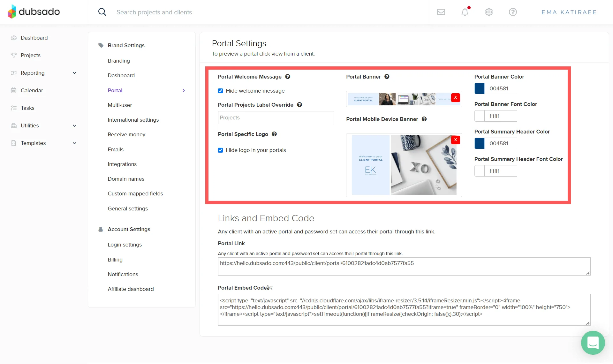Click the search magnifier icon
613x364 pixels.
(x=102, y=12)
